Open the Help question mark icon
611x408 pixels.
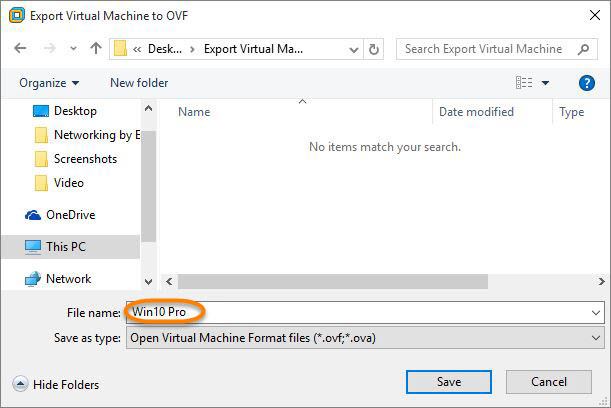point(587,83)
